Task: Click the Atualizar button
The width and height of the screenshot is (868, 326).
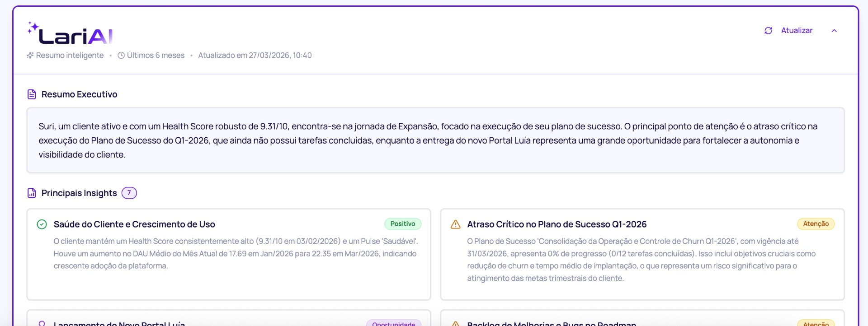Action: pos(797,30)
